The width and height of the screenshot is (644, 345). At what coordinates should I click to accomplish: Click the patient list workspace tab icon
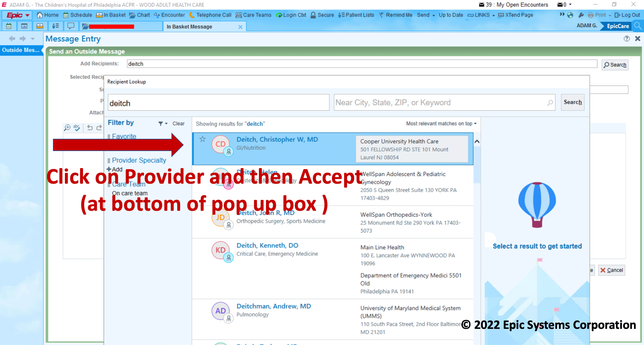coord(56,26)
